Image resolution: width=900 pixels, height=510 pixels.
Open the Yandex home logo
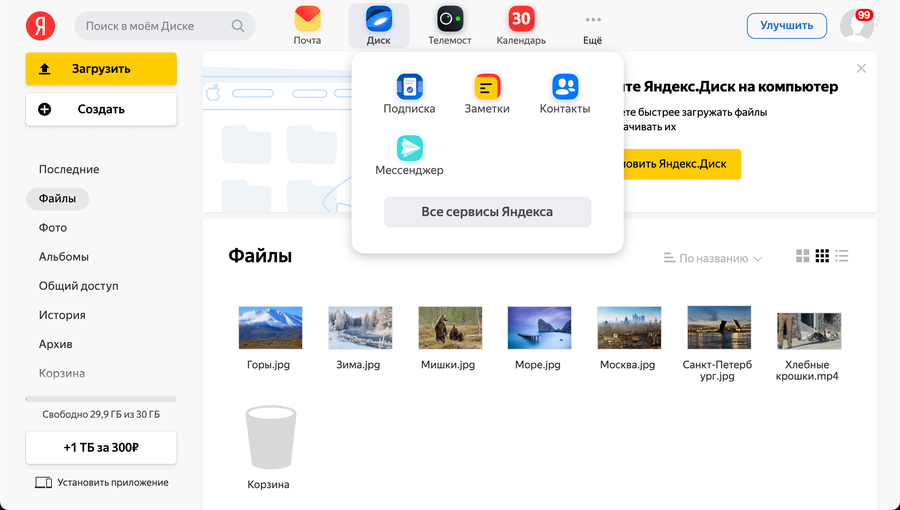pyautogui.click(x=40, y=26)
